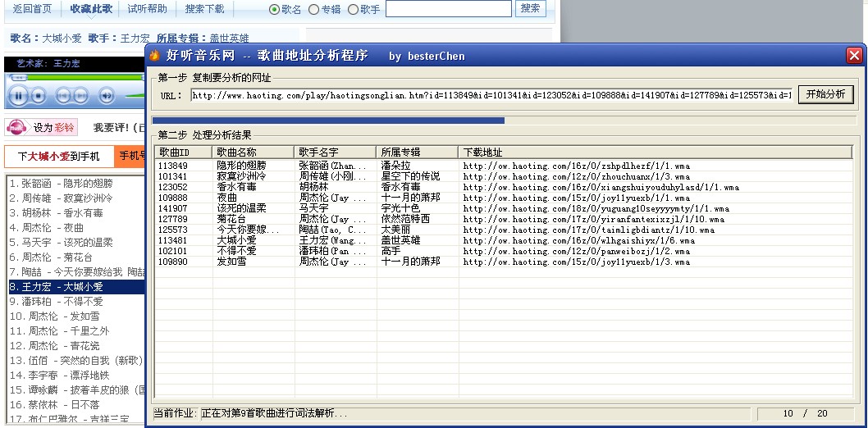Click the media player volume slider
The image size is (868, 428).
(x=135, y=96)
